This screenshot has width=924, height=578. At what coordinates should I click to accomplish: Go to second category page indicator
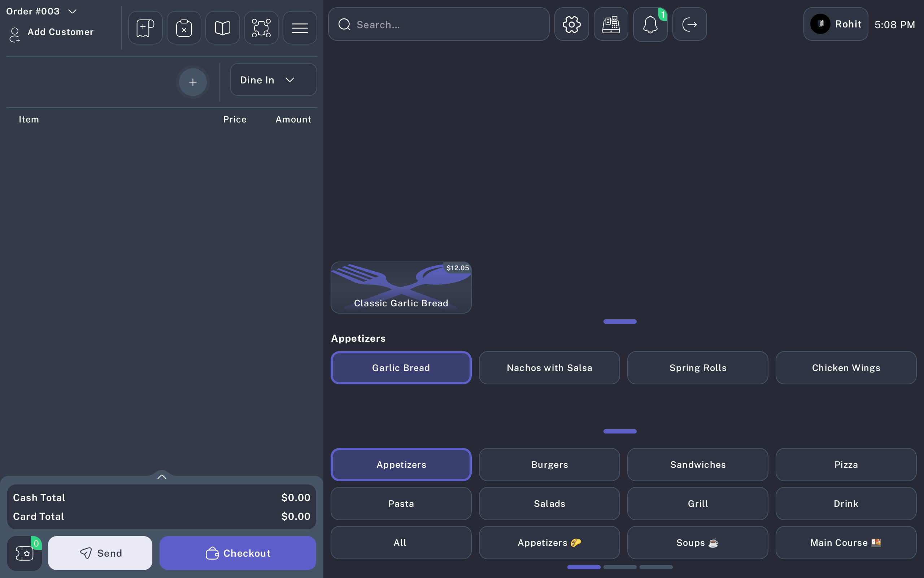tap(620, 567)
